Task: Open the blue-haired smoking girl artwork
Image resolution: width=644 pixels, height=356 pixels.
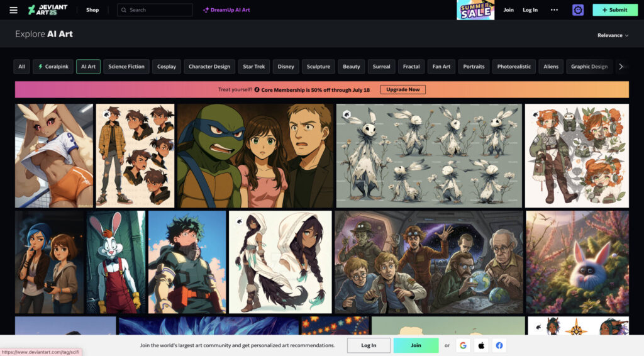Action: click(49, 262)
